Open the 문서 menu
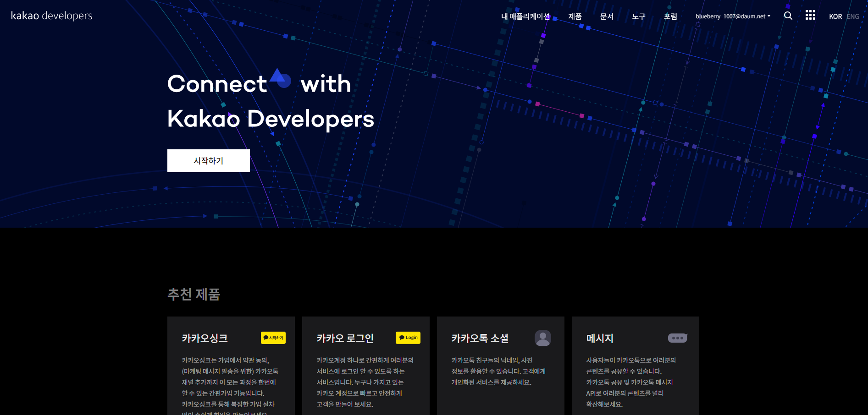The image size is (868, 415). click(x=607, y=16)
